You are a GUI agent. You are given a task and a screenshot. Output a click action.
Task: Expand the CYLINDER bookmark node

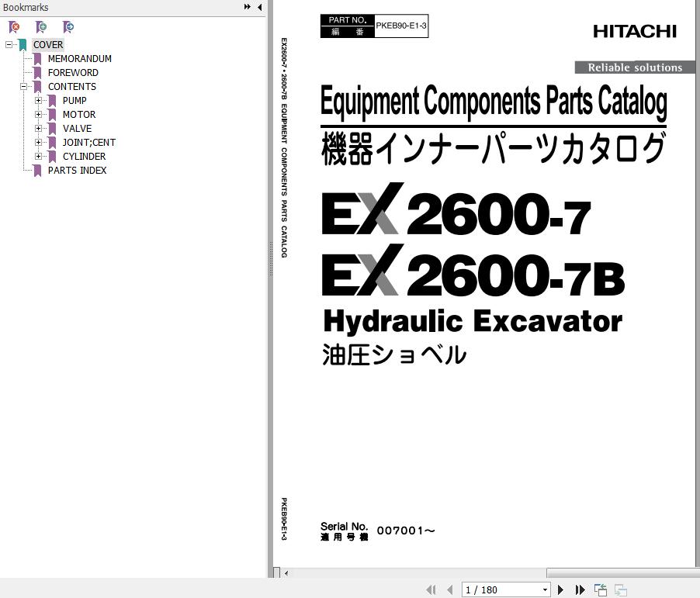38,156
